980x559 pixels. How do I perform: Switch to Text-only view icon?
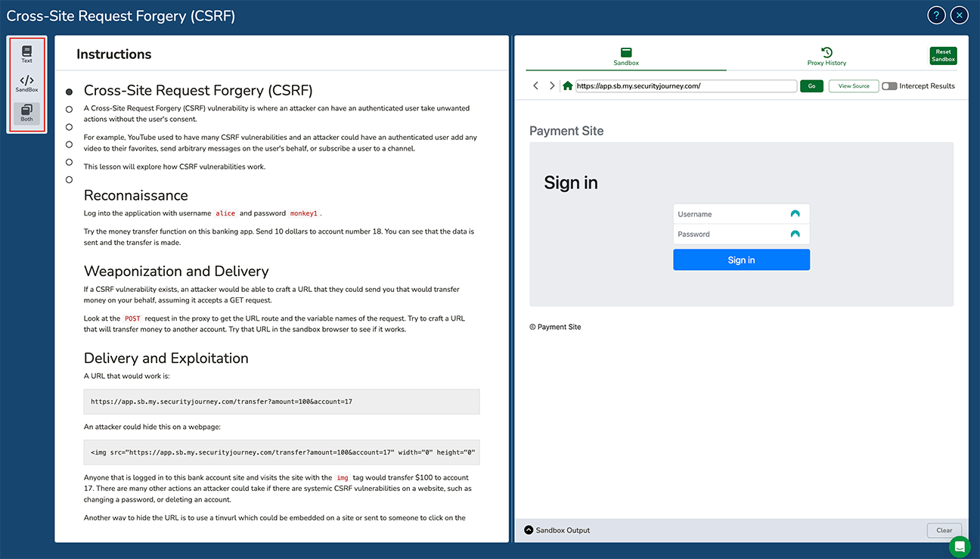[x=26, y=54]
